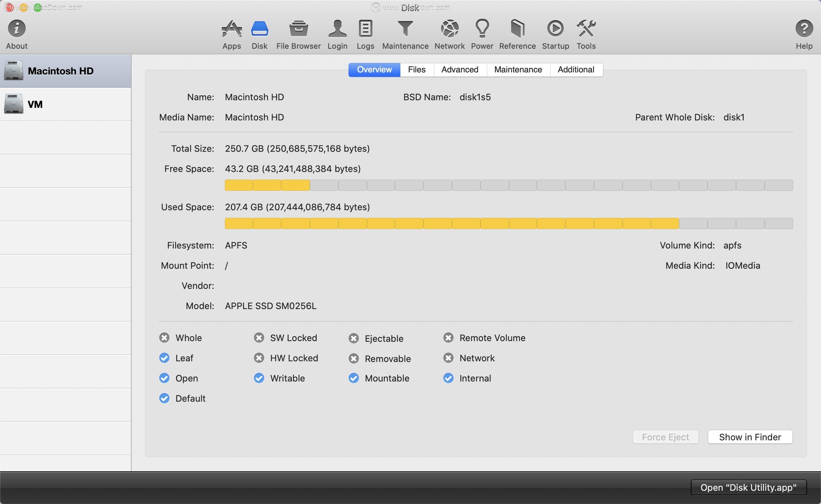The width and height of the screenshot is (821, 504).
Task: Open the Maintenance funnel toolbar icon
Action: point(405,34)
